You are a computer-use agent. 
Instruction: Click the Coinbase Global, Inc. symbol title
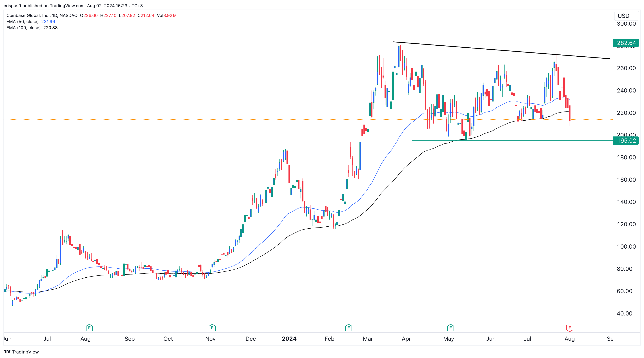tap(42, 16)
